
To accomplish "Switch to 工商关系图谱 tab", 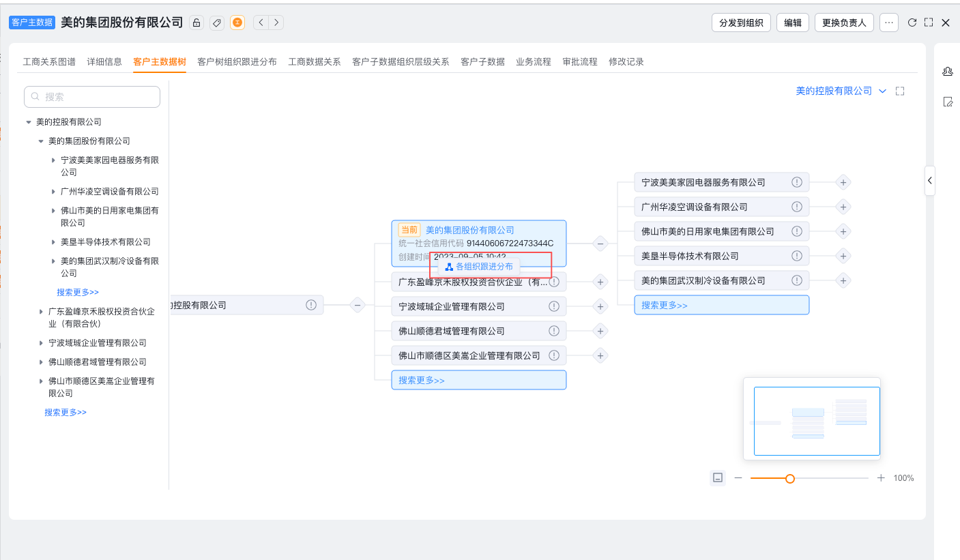I will click(x=49, y=61).
